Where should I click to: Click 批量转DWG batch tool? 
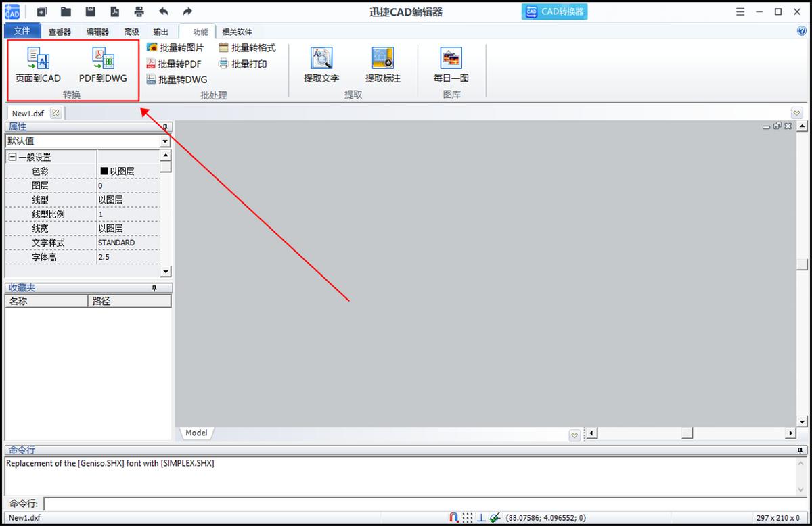click(177, 80)
